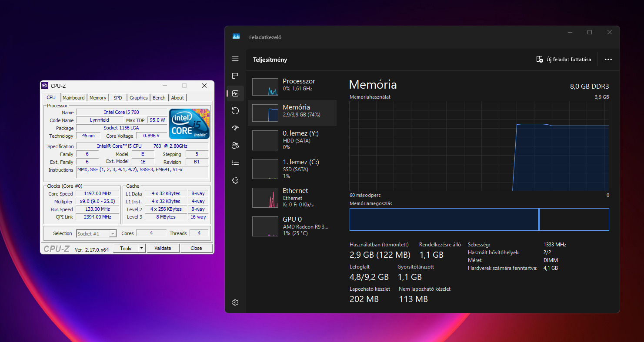The width and height of the screenshot is (644, 342).
Task: Switch to the Memory tab in CPU-Z
Action: tap(98, 98)
